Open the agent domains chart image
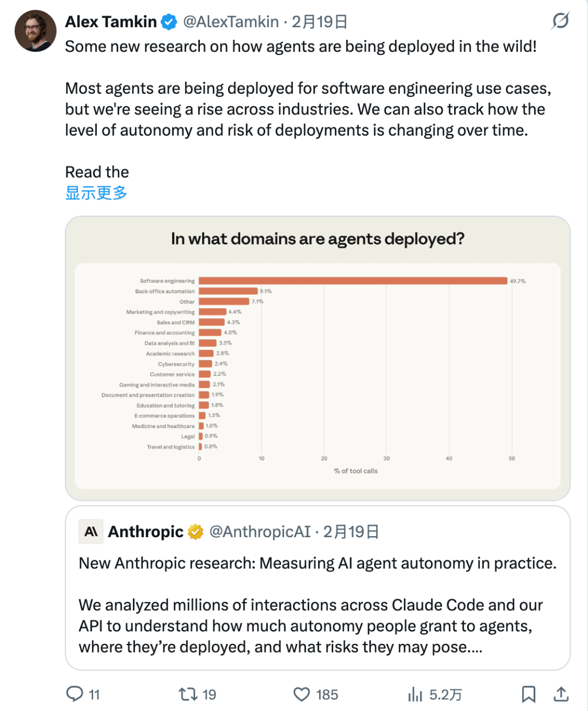The width and height of the screenshot is (588, 711). (x=317, y=358)
